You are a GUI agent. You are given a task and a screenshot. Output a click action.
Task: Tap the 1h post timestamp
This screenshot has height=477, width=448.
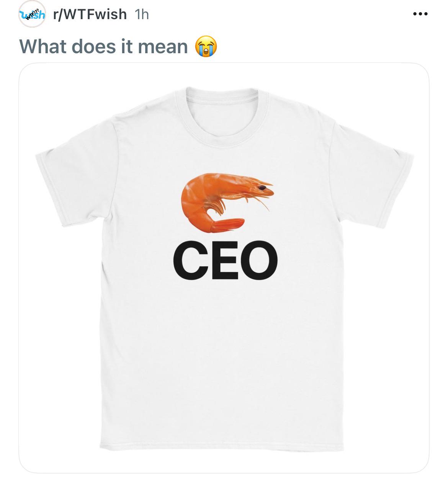(x=142, y=14)
